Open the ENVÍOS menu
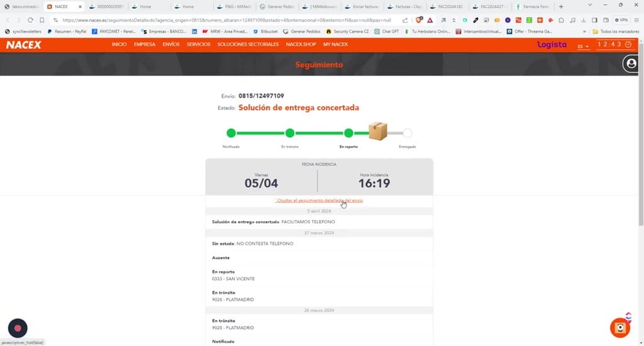Image resolution: width=644 pixels, height=346 pixels. 171,45
